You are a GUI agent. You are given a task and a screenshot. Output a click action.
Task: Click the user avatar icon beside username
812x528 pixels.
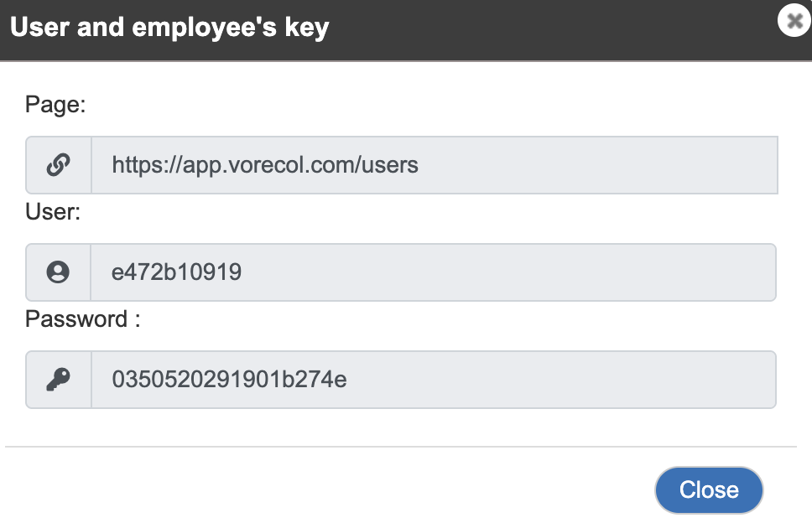click(58, 272)
